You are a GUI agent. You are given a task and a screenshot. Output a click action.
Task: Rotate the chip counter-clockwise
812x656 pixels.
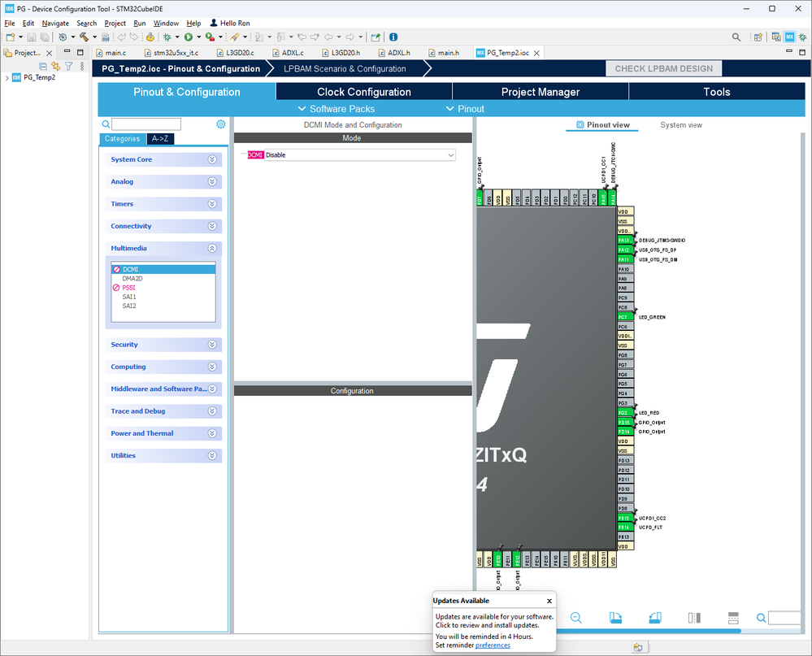[x=654, y=618]
